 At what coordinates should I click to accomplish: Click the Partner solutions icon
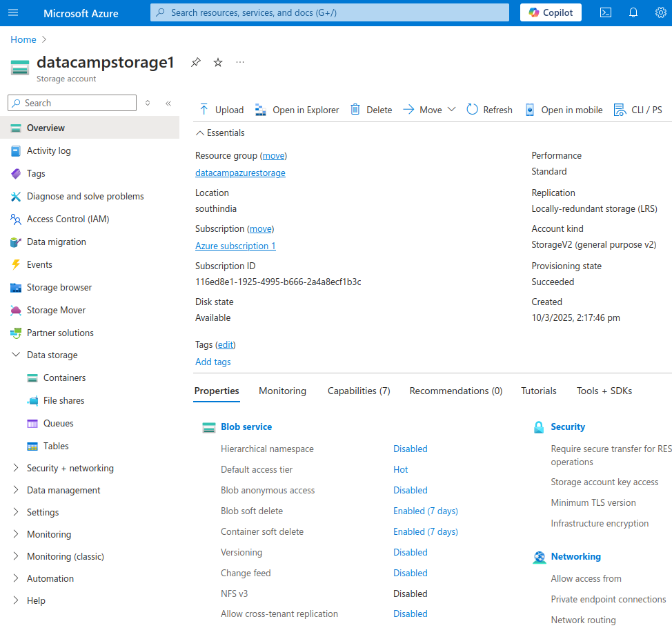[16, 333]
